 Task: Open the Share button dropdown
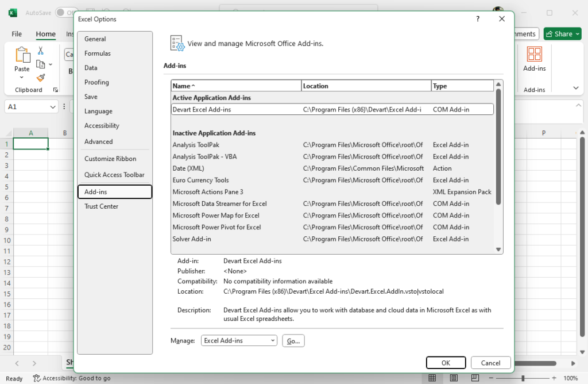click(x=578, y=34)
